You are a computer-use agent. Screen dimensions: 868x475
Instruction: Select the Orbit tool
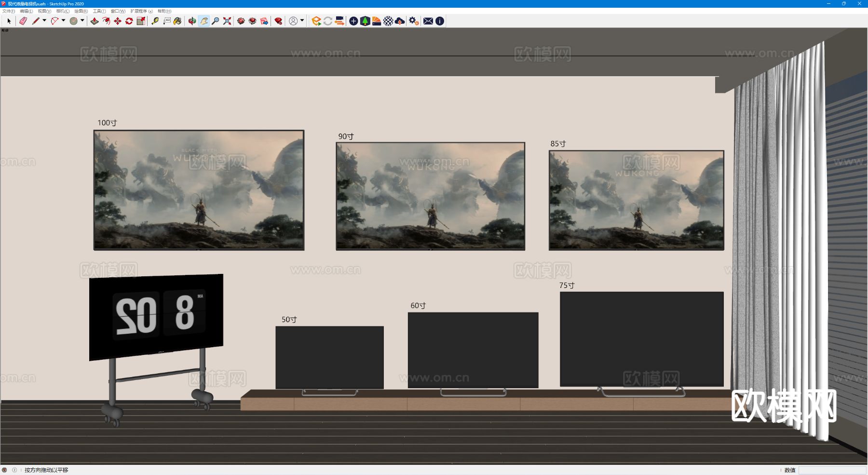(x=192, y=21)
